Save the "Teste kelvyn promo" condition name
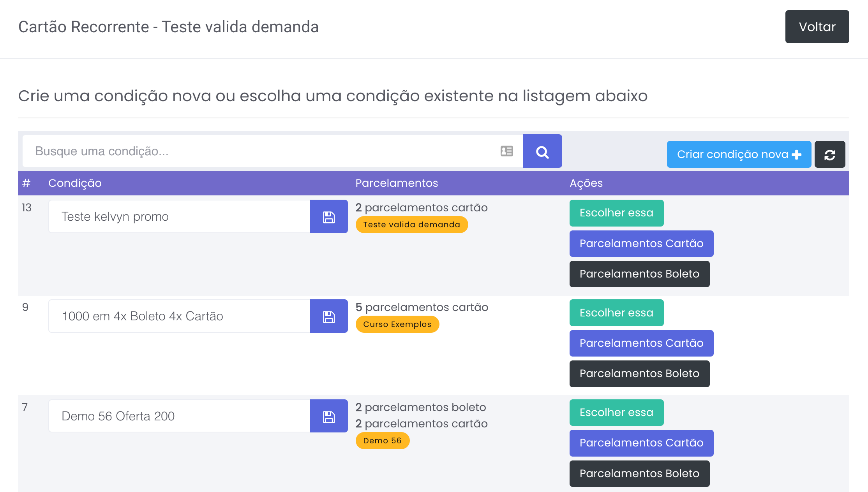 (x=328, y=217)
